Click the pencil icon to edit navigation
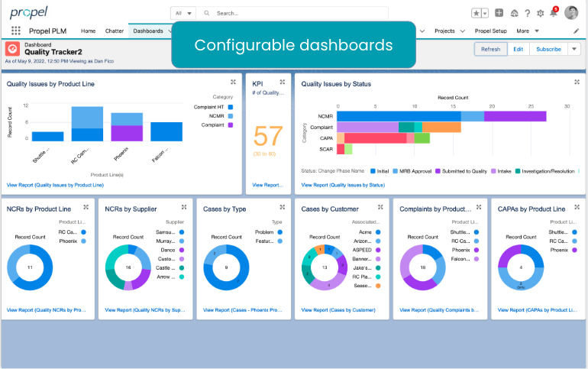 576,31
